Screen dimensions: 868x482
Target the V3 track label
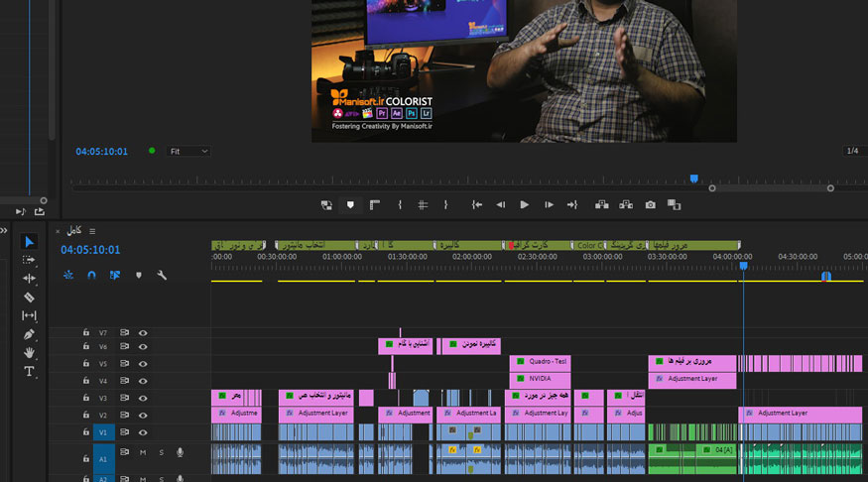point(103,399)
